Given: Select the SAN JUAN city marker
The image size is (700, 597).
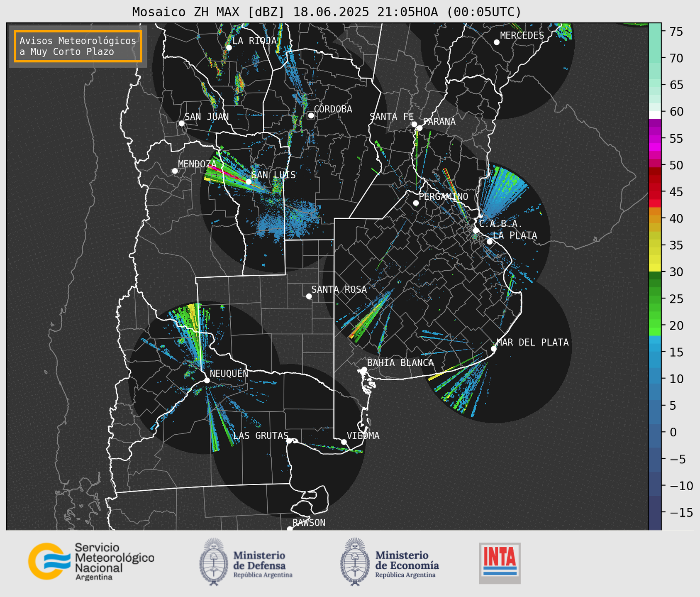Looking at the screenshot, I should (x=181, y=123).
